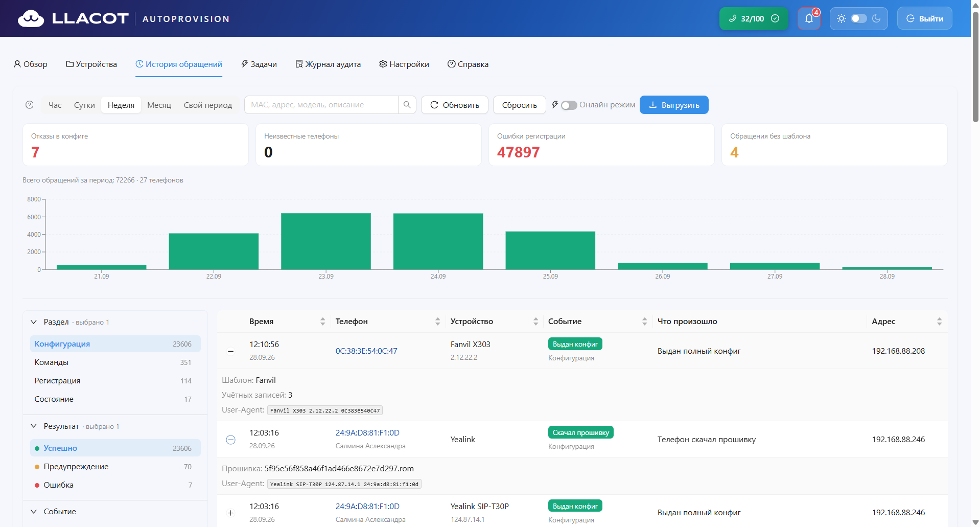Image resolution: width=980 pixels, height=527 pixels.
Task: Click Выдан конфиг tag in Fanvil X303 row
Action: [575, 344]
